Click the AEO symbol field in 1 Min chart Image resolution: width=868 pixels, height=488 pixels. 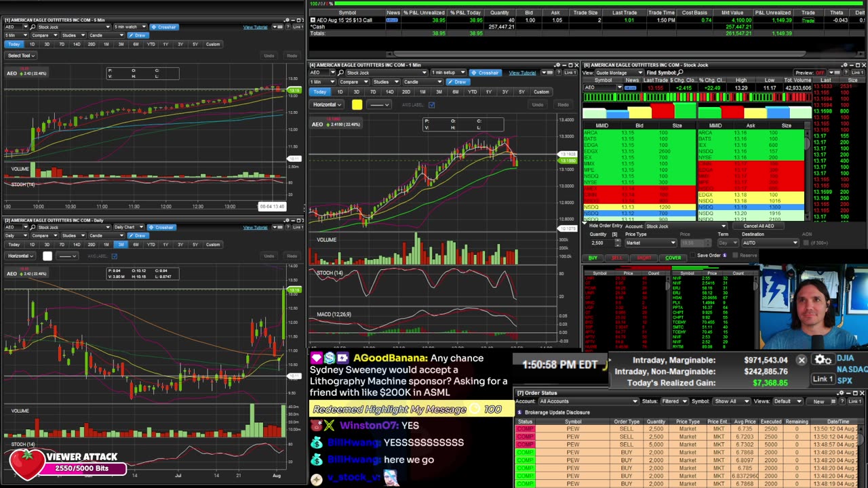tap(321, 73)
